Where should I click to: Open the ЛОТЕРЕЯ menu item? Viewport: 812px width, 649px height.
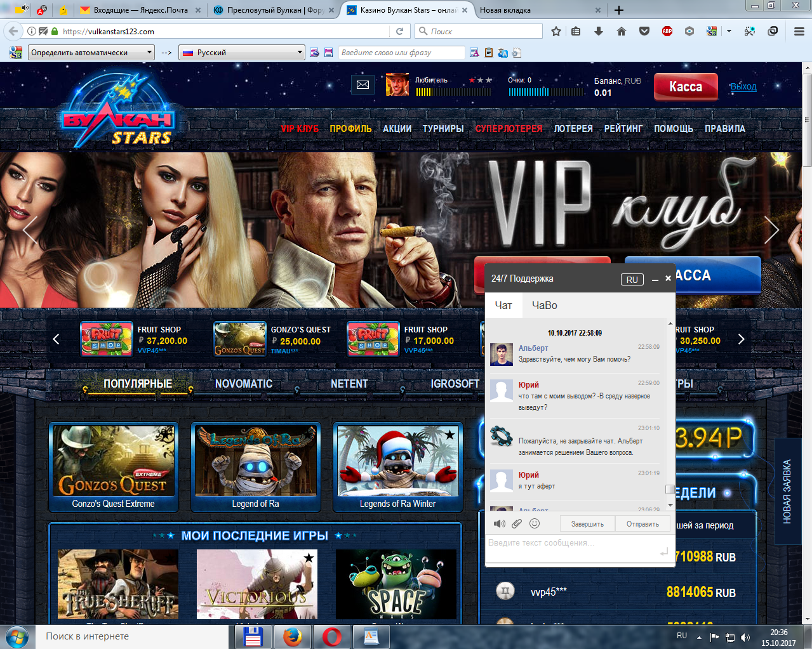coord(573,128)
